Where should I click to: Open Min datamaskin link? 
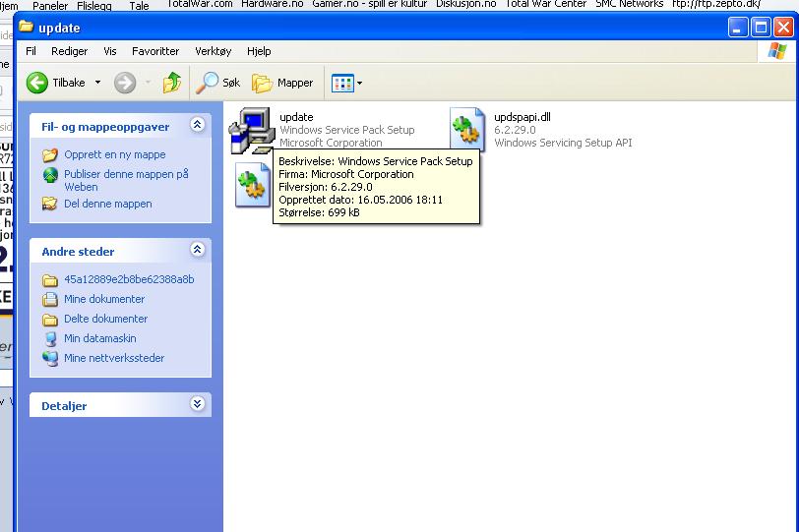(100, 338)
